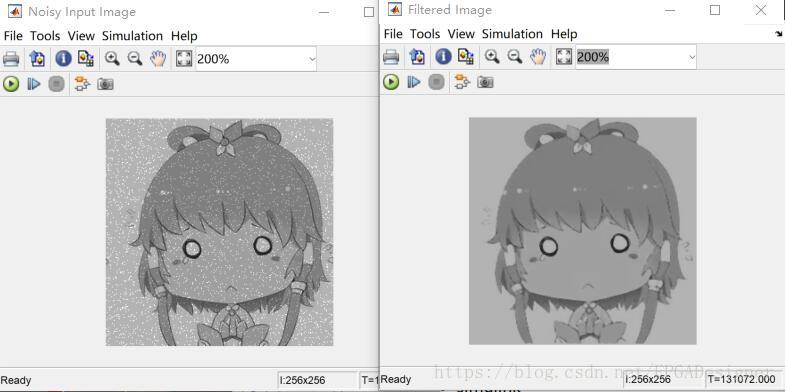
Task: Open Tools menu in Noisy Input Image
Action: pyautogui.click(x=45, y=36)
